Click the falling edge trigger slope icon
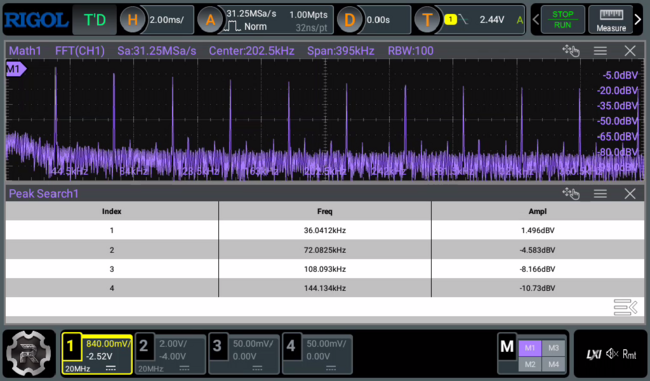Screen dimensions: 650x381 pos(463,19)
